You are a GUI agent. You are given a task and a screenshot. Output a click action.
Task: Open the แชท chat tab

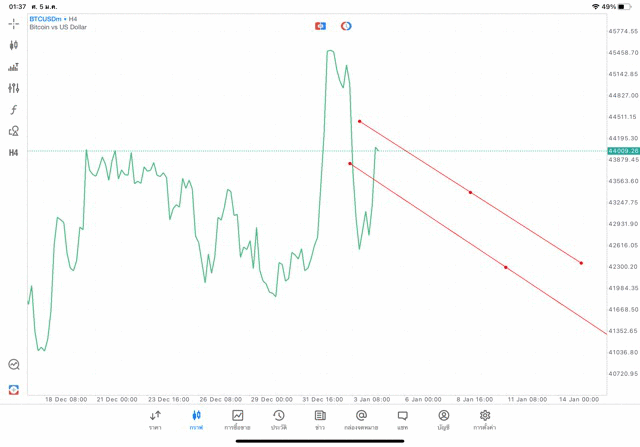click(x=402, y=420)
